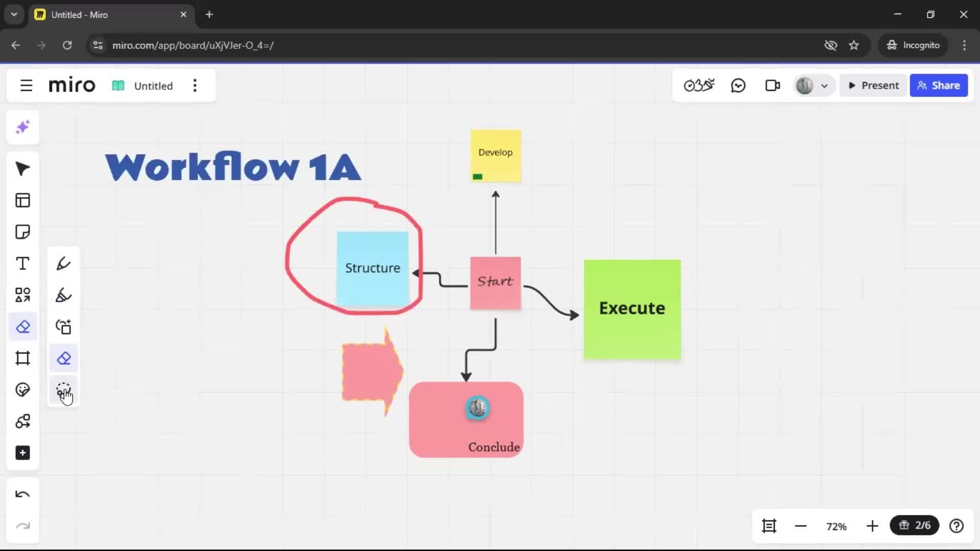Open the more tools plus button
Image resolution: width=980 pixels, height=551 pixels.
[22, 453]
